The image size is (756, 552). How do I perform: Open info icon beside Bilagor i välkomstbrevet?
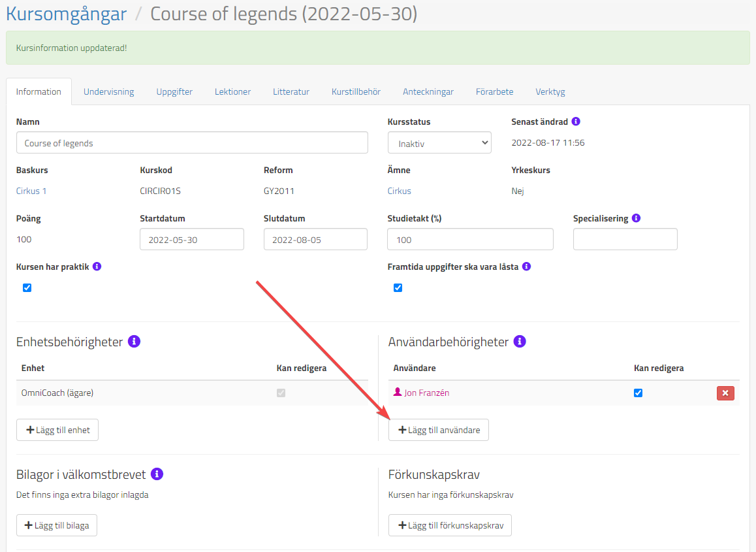coord(157,474)
